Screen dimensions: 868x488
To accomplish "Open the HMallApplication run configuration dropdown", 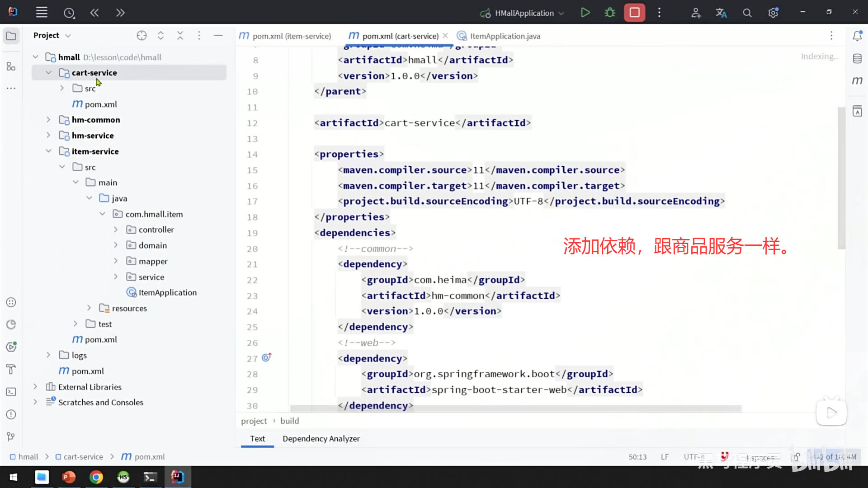I will tap(524, 13).
